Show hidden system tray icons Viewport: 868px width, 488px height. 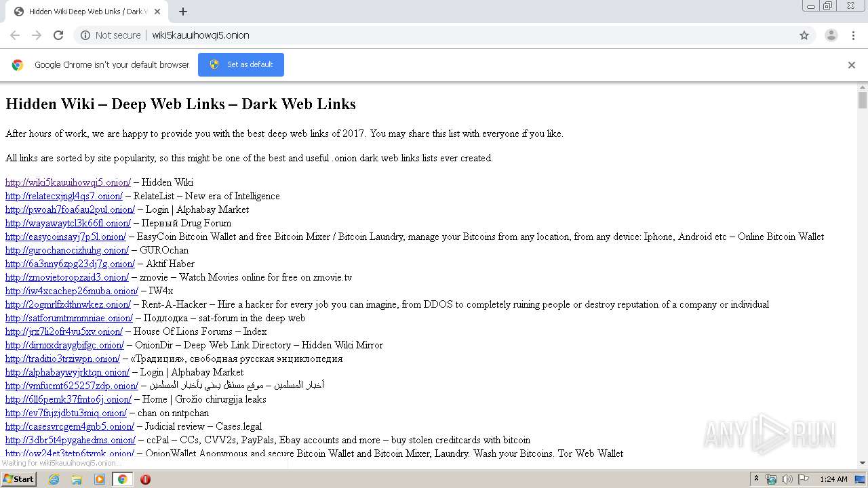coord(757,479)
